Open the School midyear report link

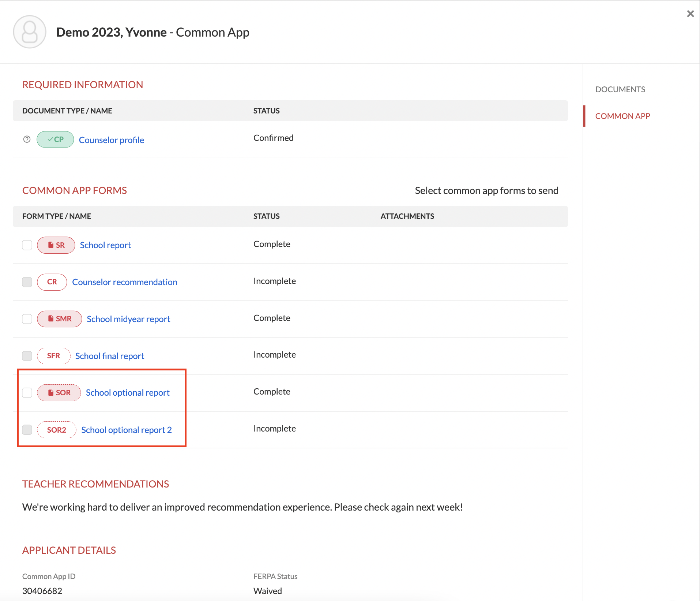pyautogui.click(x=128, y=319)
